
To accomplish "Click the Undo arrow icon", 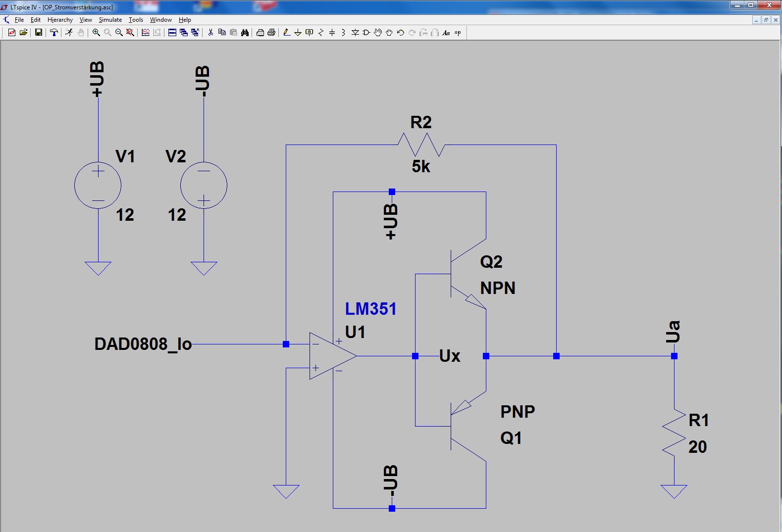I will coord(401,33).
